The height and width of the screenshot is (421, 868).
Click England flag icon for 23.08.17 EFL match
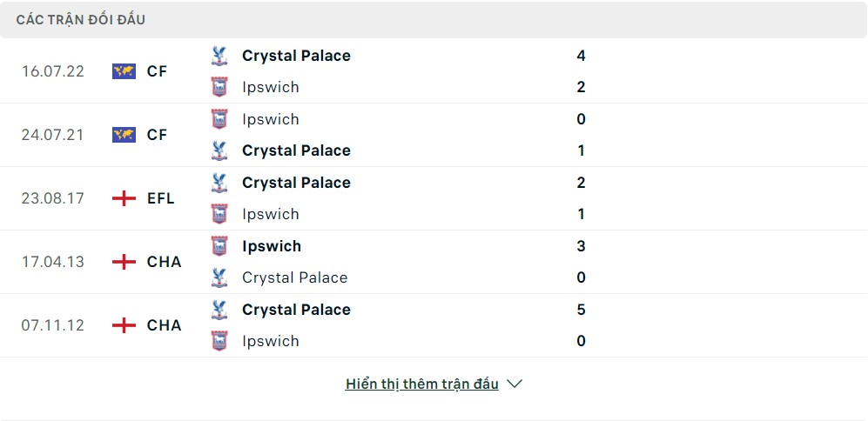[124, 198]
